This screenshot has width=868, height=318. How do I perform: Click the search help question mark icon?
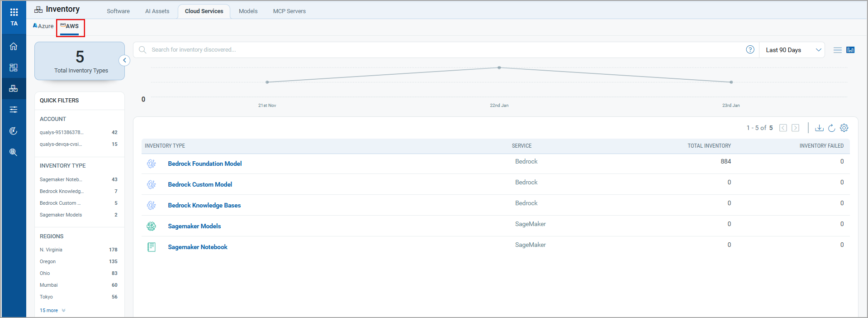750,50
